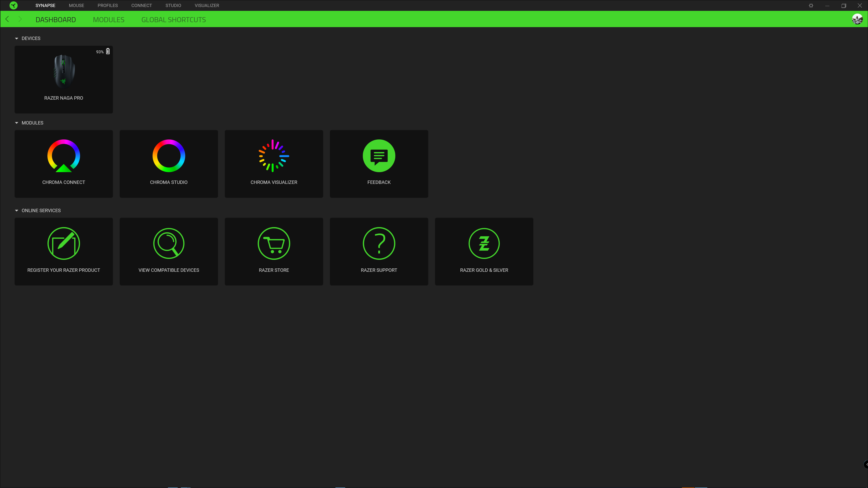
Task: Open the Profiles menu
Action: point(108,5)
